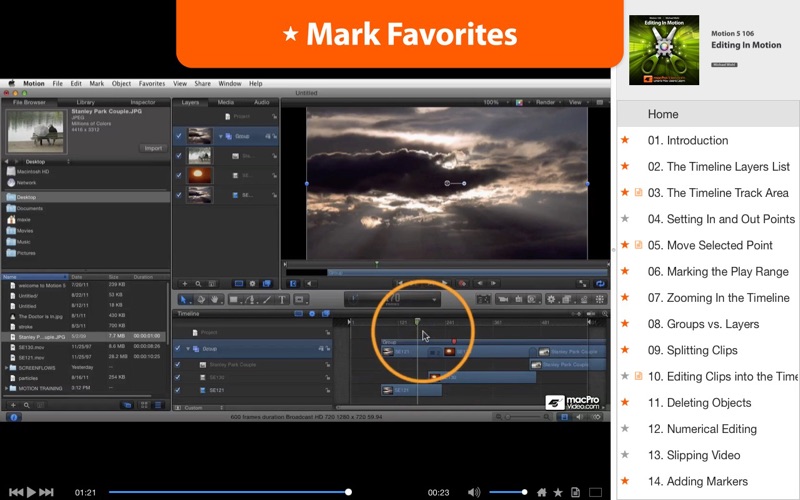Switch to the Media tab

click(226, 102)
